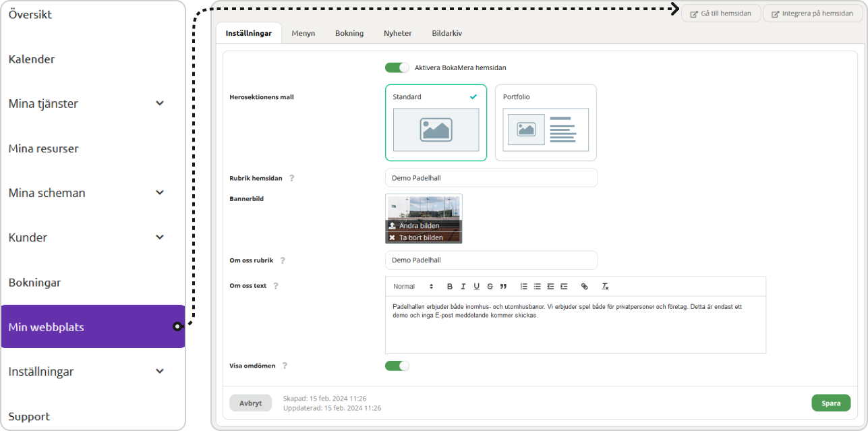
Task: Expand the Kunder sidebar menu
Action: click(160, 237)
